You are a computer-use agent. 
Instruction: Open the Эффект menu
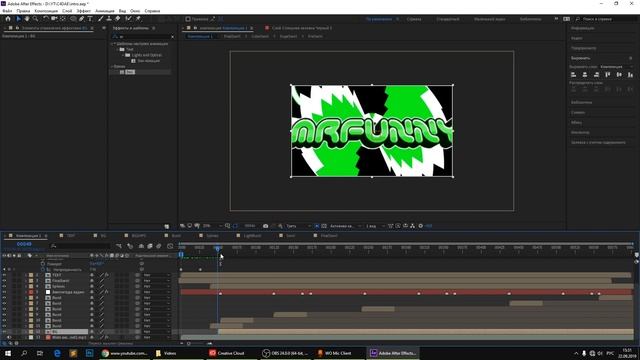pyautogui.click(x=84, y=11)
